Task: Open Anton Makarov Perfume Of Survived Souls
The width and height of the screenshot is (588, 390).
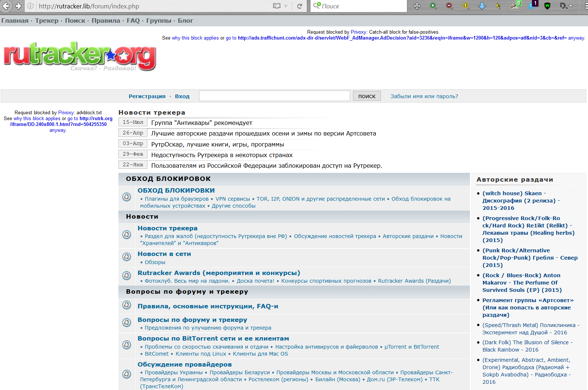Action: 522,283
